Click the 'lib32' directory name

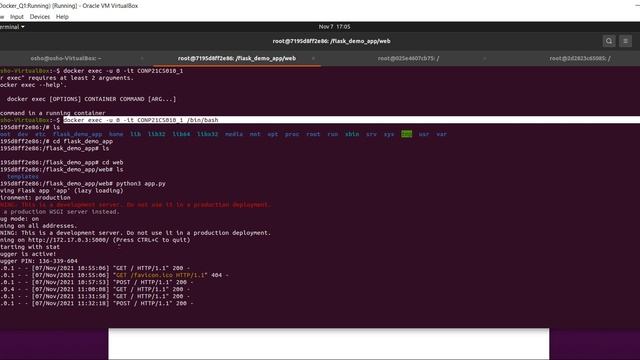click(x=156, y=134)
